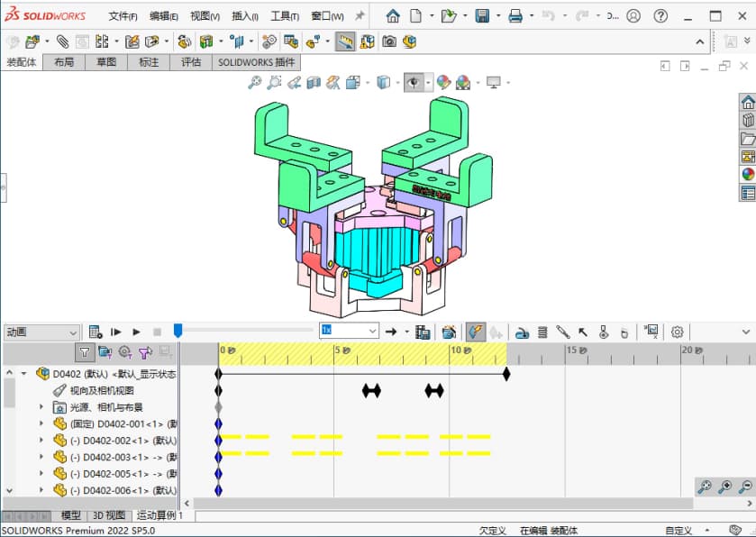Click the key diamond at timeline end
756x537 pixels.
tap(506, 374)
